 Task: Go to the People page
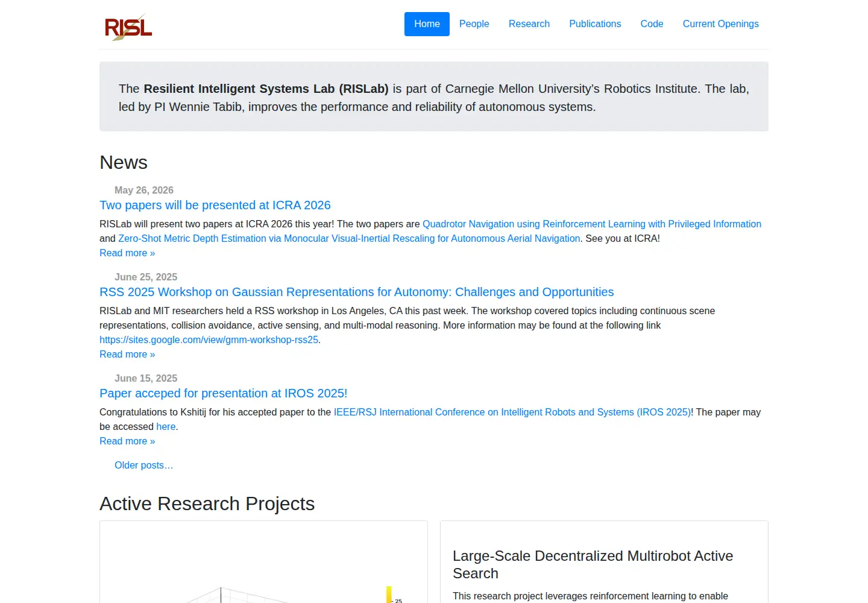pyautogui.click(x=474, y=24)
